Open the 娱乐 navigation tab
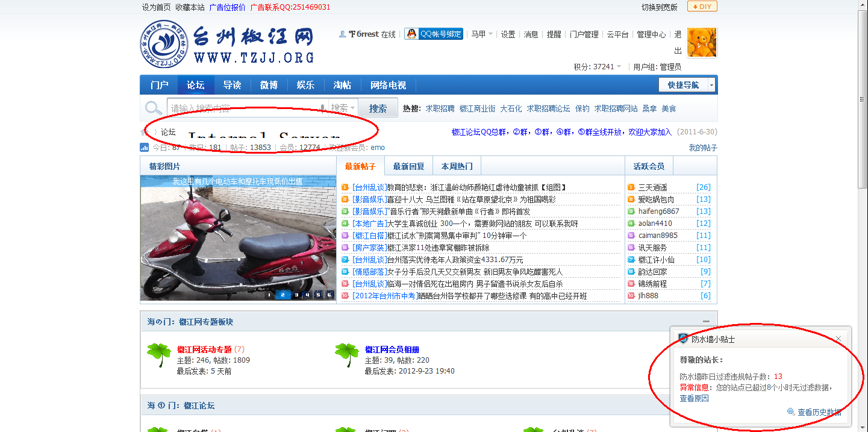868x432 pixels. [x=305, y=85]
